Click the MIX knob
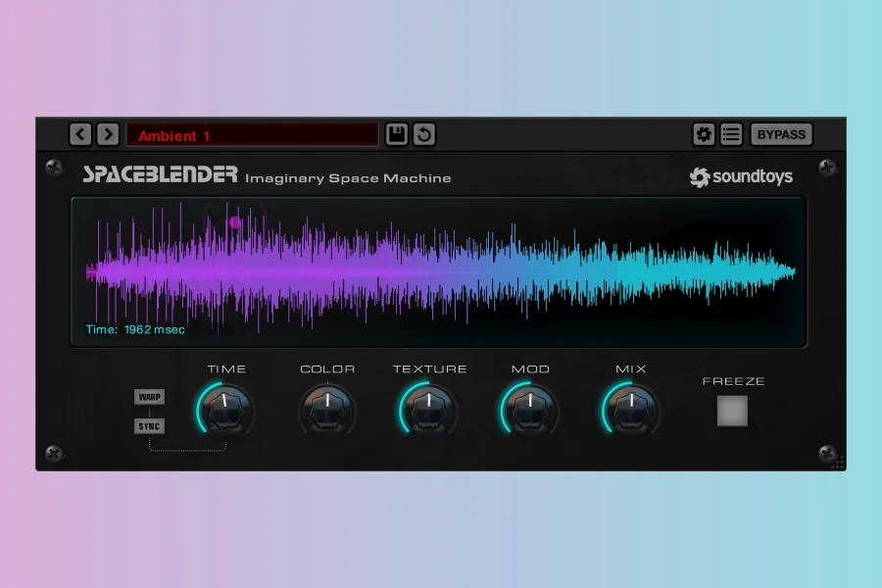 (x=630, y=409)
